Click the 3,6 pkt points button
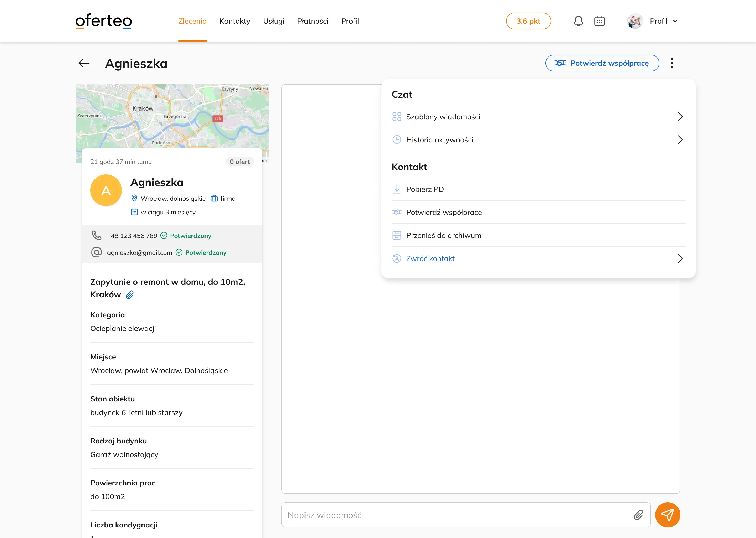This screenshot has height=538, width=756. pos(528,21)
